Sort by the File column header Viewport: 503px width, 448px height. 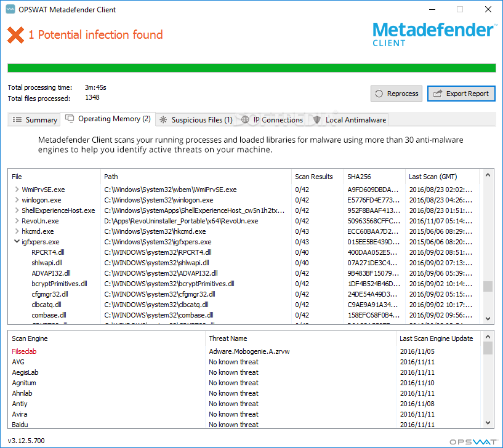click(54, 177)
